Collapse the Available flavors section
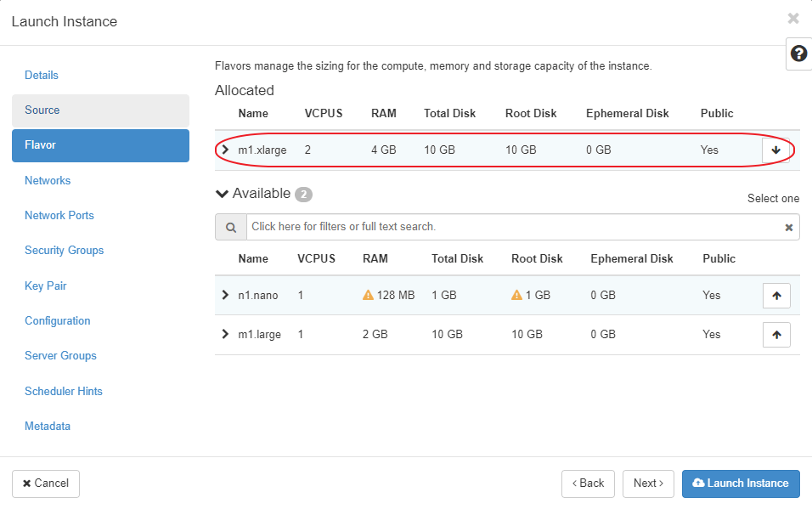Image resolution: width=812 pixels, height=509 pixels. pyautogui.click(x=223, y=194)
